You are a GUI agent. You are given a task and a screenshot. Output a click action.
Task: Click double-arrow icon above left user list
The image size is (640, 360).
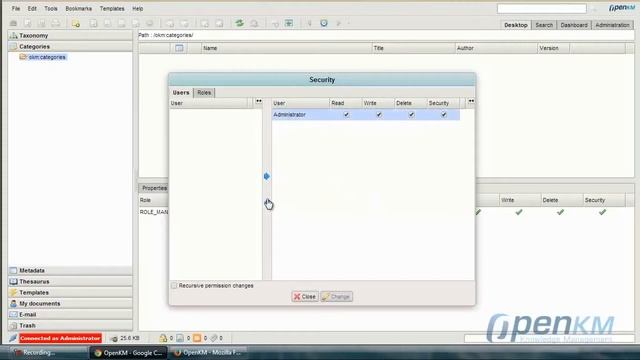point(259,101)
